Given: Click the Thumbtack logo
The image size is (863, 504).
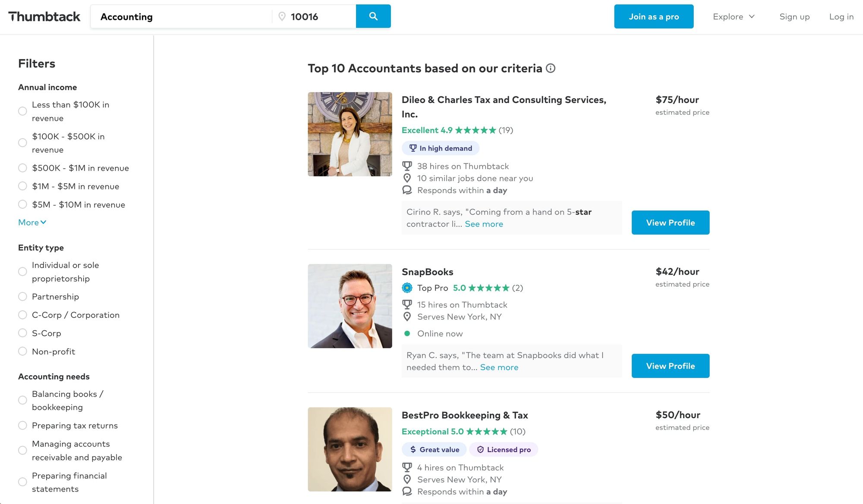Looking at the screenshot, I should [x=44, y=16].
